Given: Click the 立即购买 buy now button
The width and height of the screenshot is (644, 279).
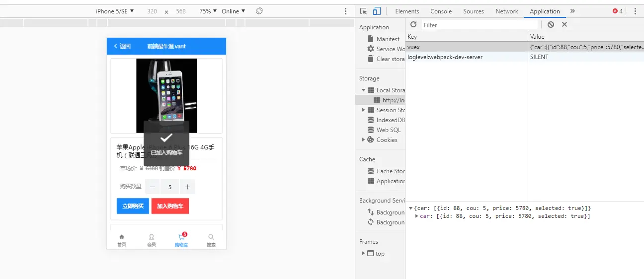Looking at the screenshot, I should pyautogui.click(x=133, y=206).
